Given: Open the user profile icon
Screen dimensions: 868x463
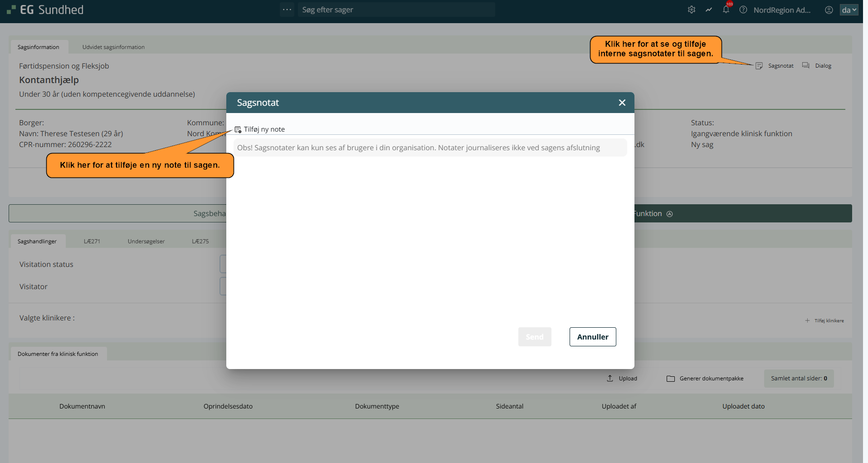Looking at the screenshot, I should click(x=829, y=10).
